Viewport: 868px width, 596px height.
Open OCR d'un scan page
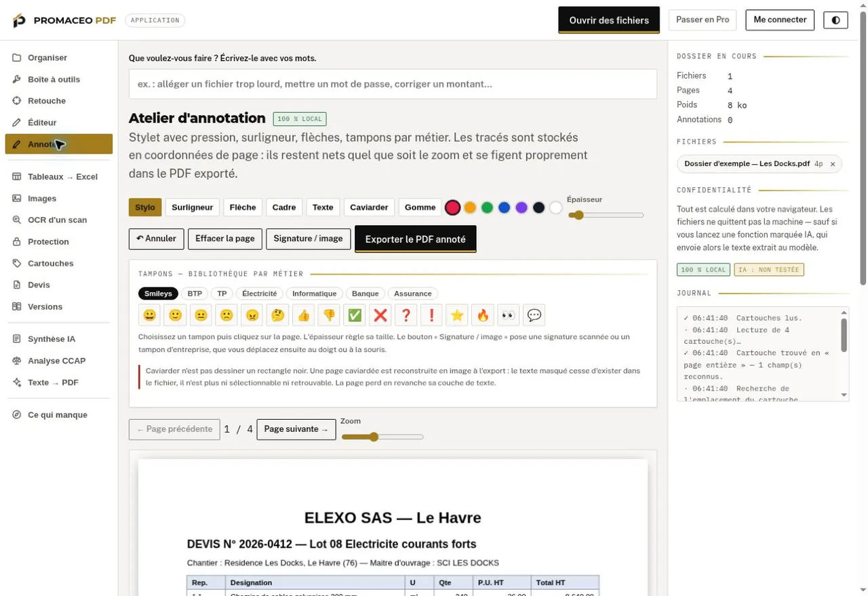pos(59,220)
